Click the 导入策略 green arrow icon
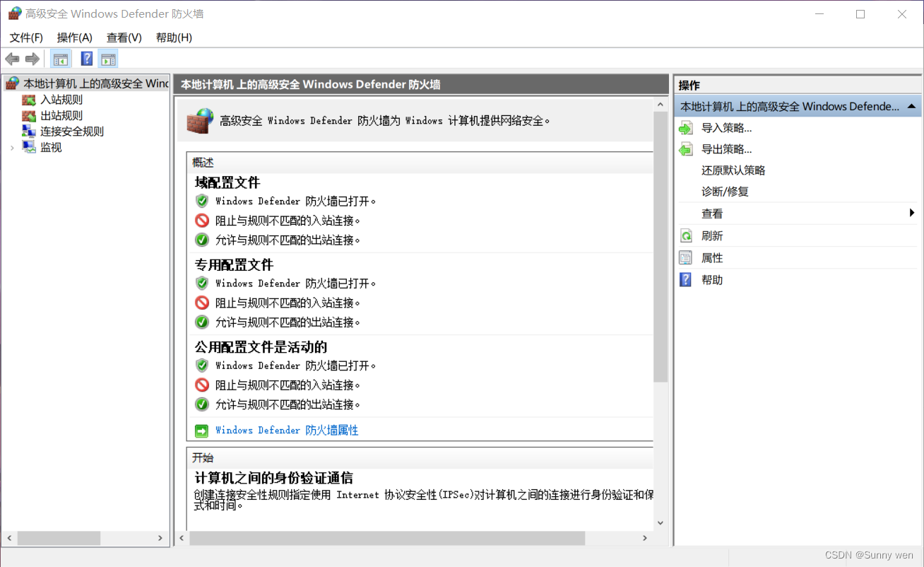 [686, 127]
